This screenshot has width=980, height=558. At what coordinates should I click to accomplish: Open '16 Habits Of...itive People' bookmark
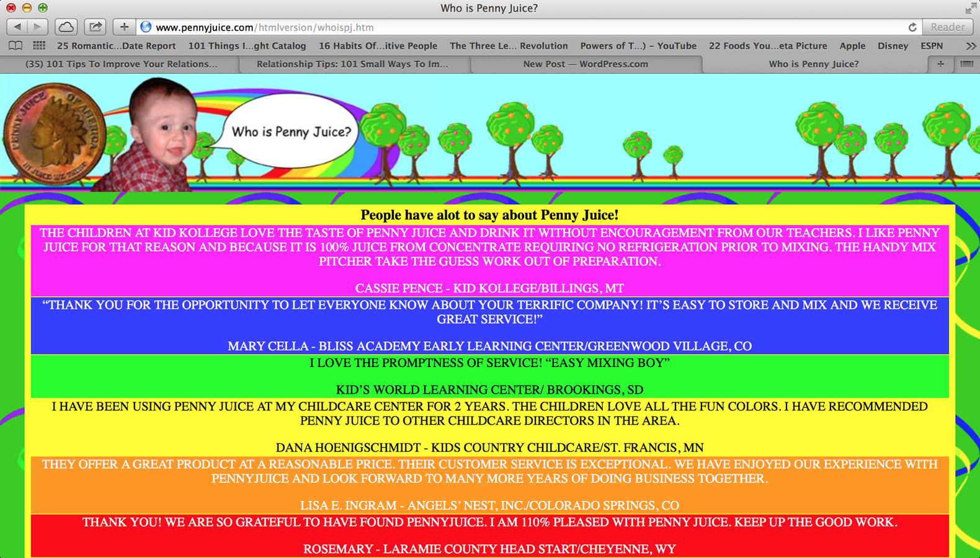[378, 46]
